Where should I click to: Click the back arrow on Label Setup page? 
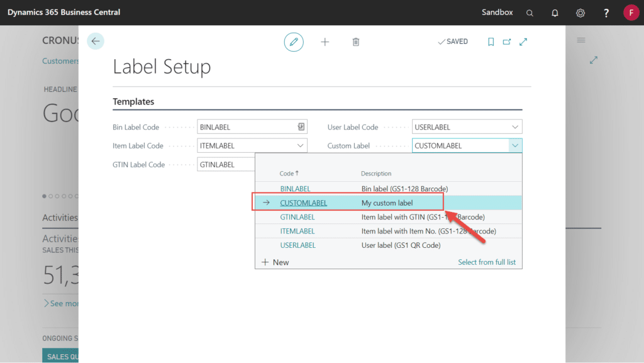(x=95, y=41)
